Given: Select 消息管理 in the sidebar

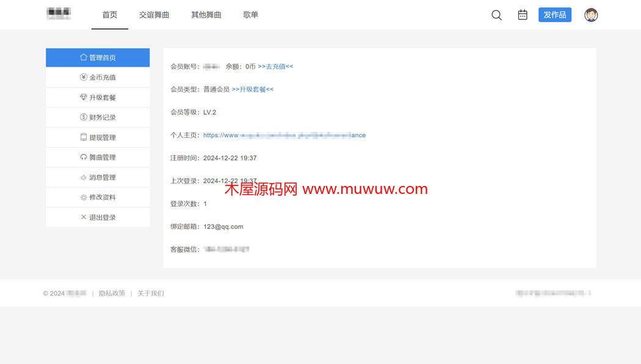Looking at the screenshot, I should (98, 177).
